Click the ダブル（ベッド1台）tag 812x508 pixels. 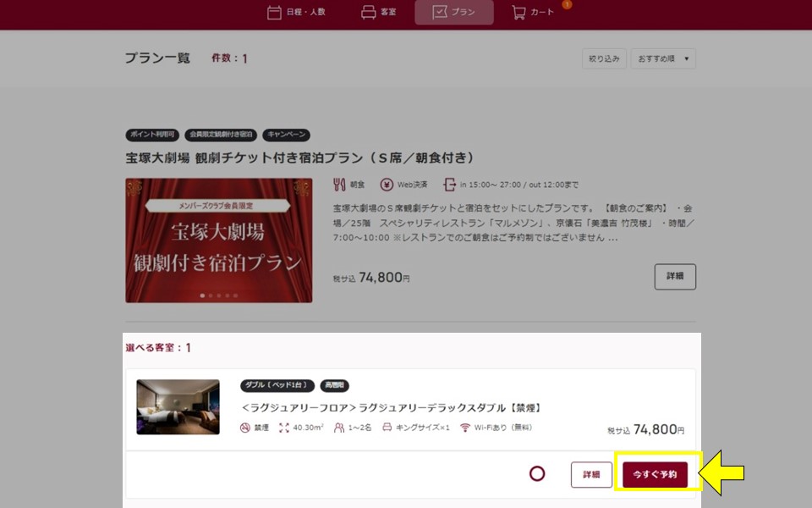point(277,386)
